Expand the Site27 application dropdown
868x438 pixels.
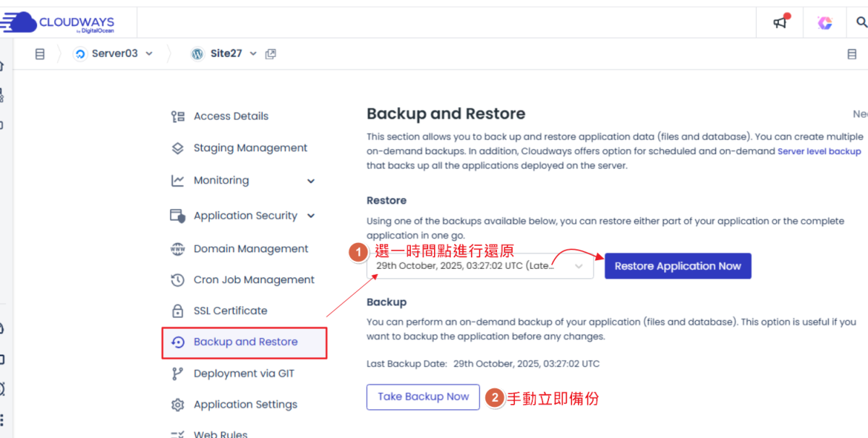253,54
